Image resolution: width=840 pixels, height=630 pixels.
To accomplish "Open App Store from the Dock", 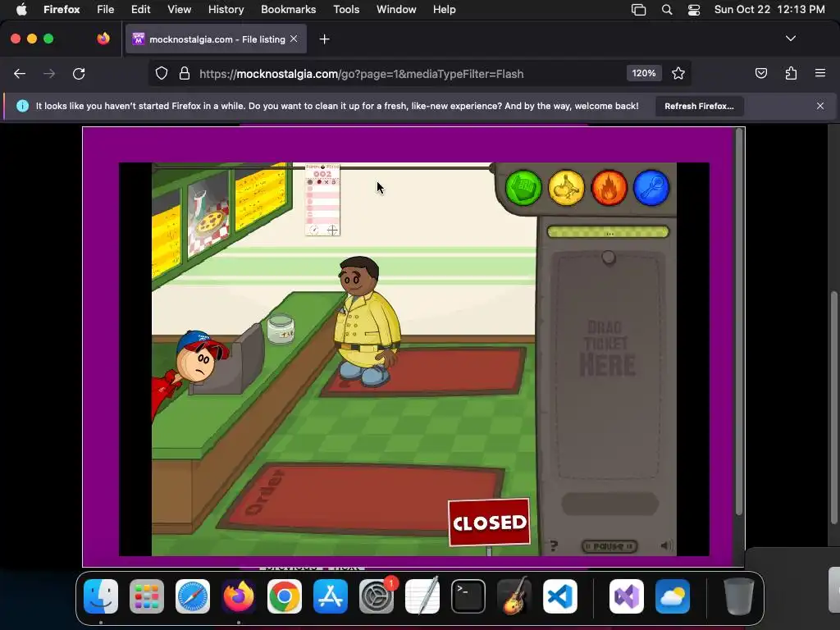I will pyautogui.click(x=331, y=596).
